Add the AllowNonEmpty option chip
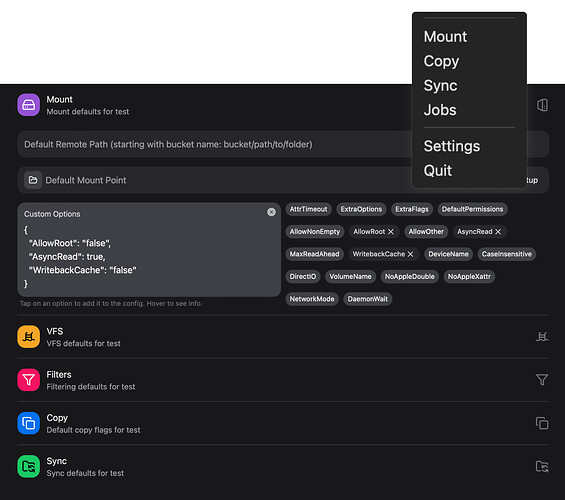 point(315,232)
